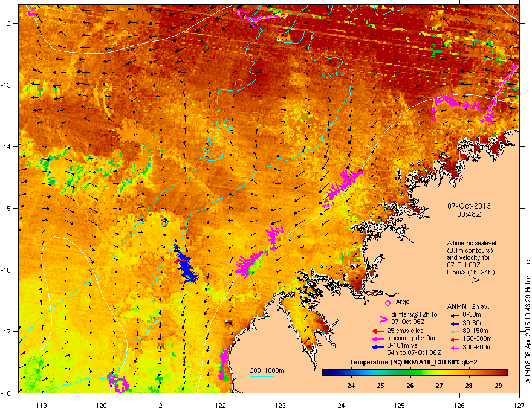Click the 54h to 07-Oct 06Z text

pyautogui.click(x=414, y=352)
